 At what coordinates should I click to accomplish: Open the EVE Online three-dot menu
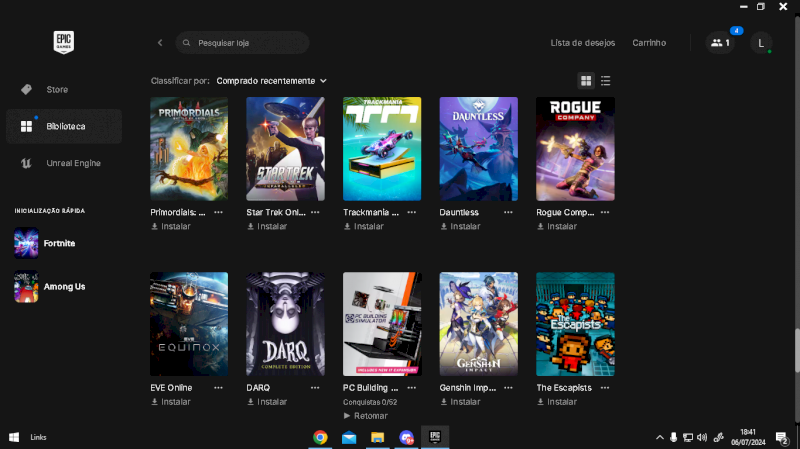click(x=218, y=388)
